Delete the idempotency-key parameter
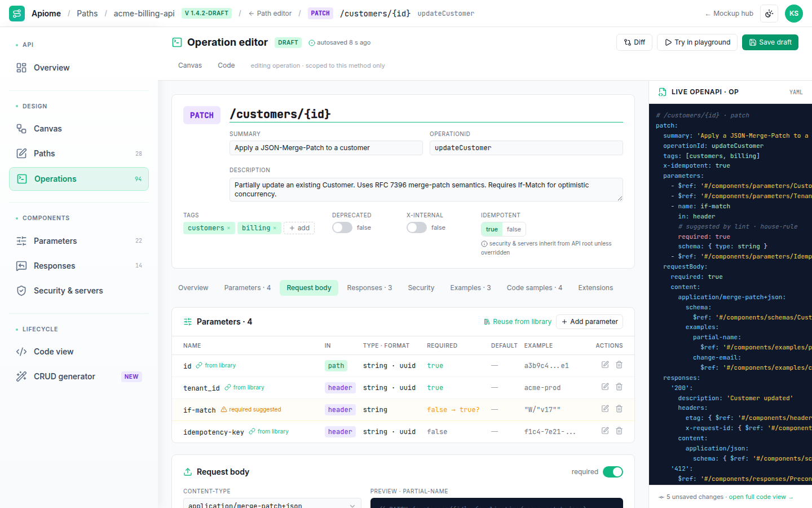This screenshot has width=812, height=508. point(619,431)
